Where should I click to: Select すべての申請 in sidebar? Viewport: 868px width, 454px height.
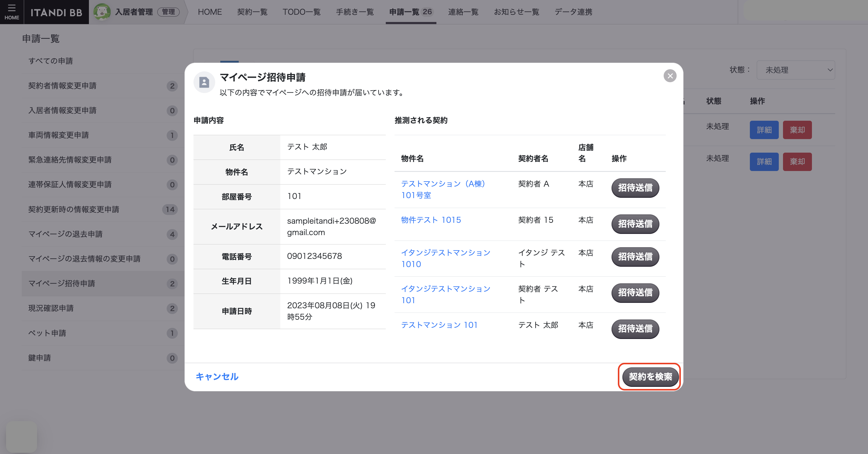[x=103, y=61]
